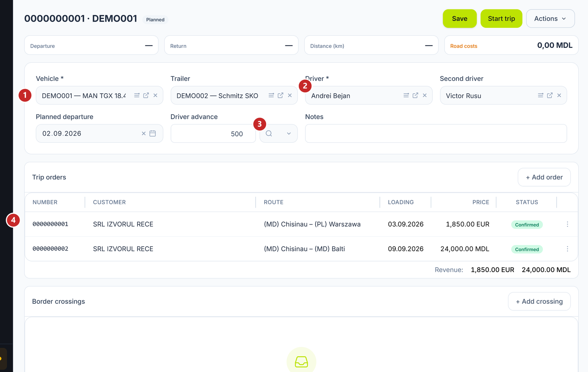This screenshot has width=588, height=372.
Task: Click the LOADING column header
Action: (401, 202)
